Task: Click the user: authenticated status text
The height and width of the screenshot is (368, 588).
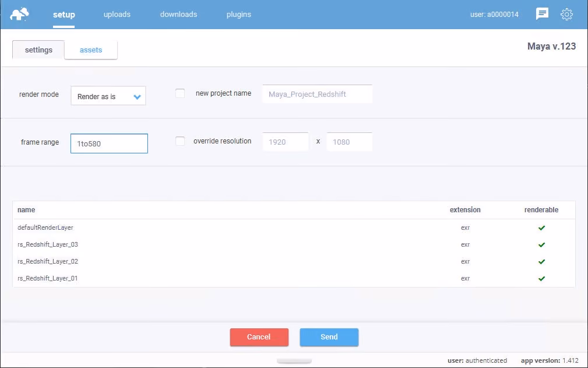Action: click(x=477, y=360)
